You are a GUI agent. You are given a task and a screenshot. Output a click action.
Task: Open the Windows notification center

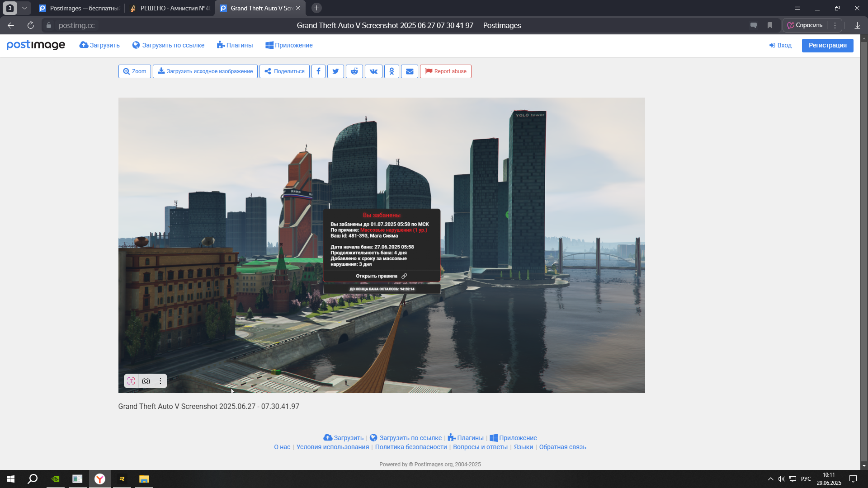click(853, 479)
